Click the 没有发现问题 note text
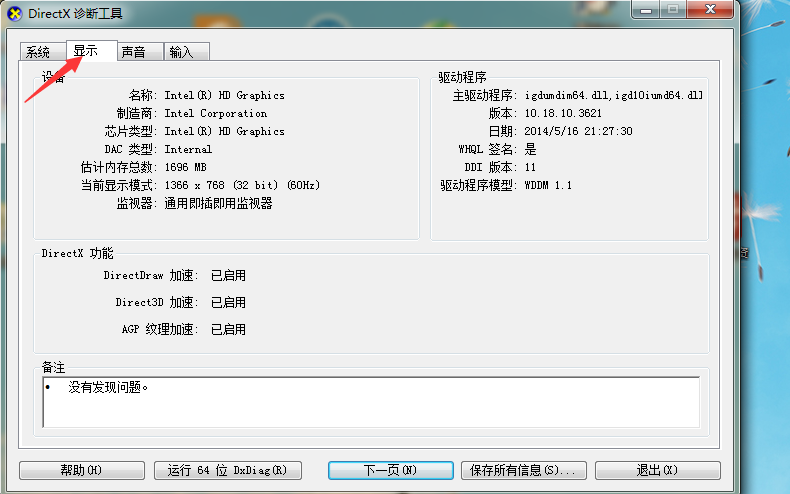 click(108, 387)
